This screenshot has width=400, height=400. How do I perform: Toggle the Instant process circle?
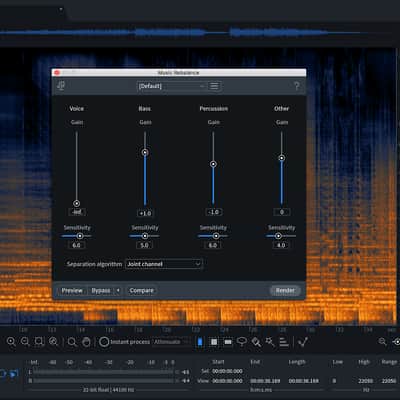coord(104,342)
